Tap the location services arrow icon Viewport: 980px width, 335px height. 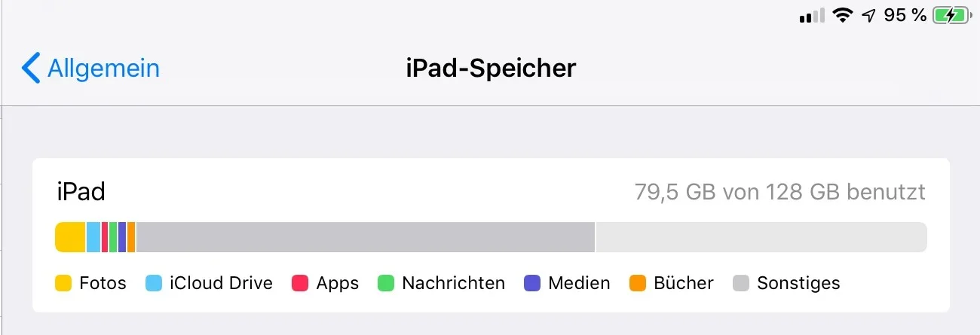coord(869,15)
